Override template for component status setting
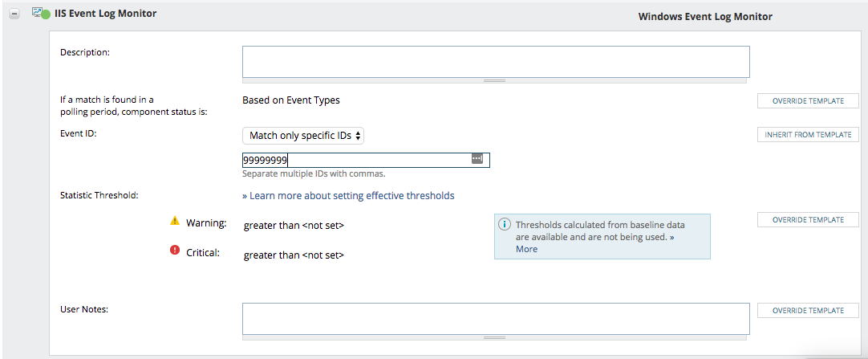Image resolution: width=868 pixels, height=359 pixels. (808, 101)
